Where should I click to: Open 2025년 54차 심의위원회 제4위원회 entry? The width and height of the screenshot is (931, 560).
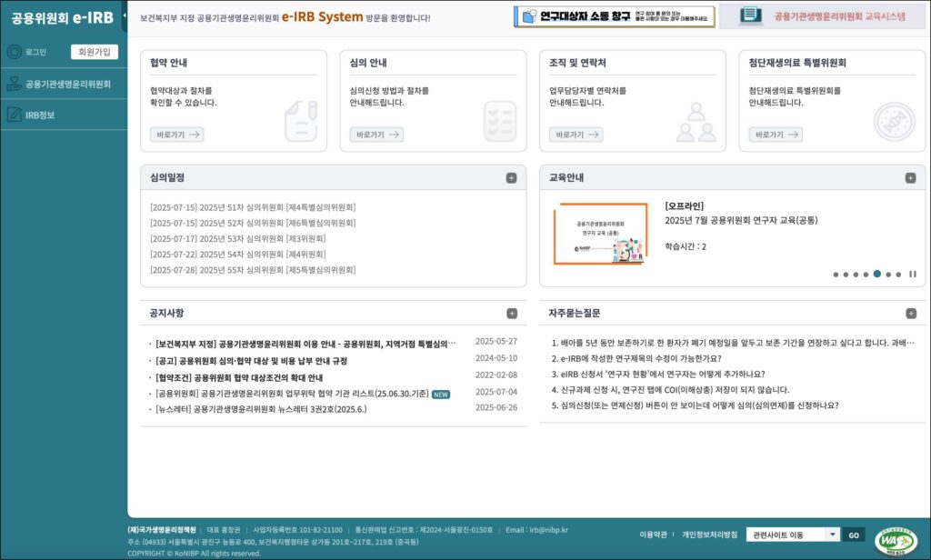tap(238, 255)
